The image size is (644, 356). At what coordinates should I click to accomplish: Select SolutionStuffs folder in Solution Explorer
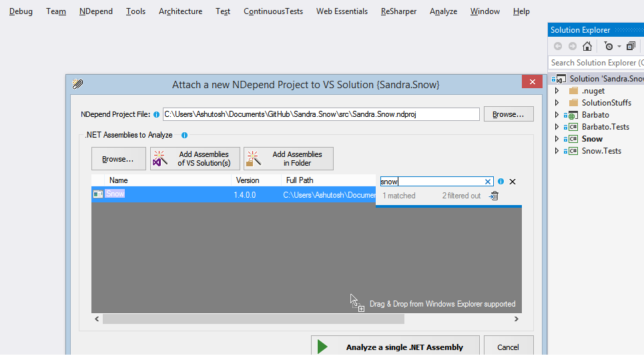(x=606, y=103)
